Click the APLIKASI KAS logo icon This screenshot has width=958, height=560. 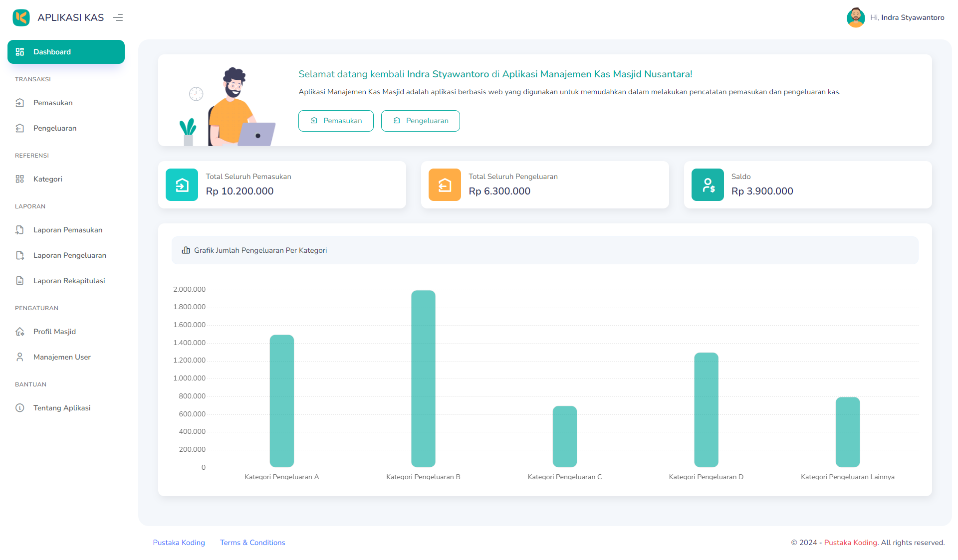point(21,17)
